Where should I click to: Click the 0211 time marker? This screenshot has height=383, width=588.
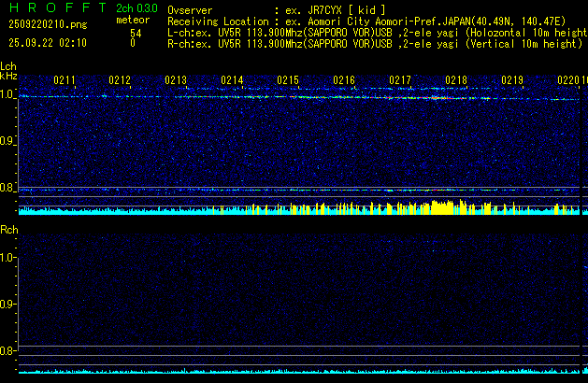(65, 80)
